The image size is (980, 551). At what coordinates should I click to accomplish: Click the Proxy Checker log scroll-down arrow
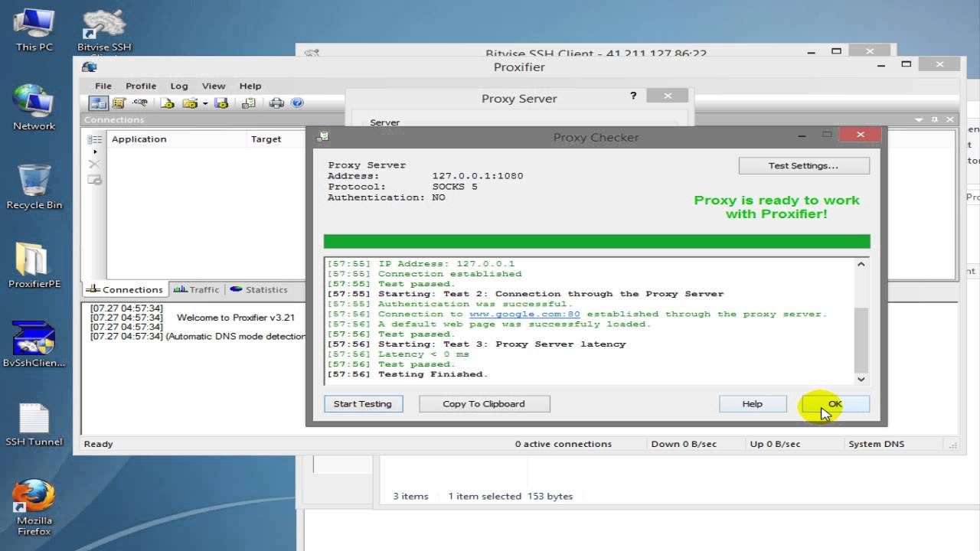pos(861,379)
